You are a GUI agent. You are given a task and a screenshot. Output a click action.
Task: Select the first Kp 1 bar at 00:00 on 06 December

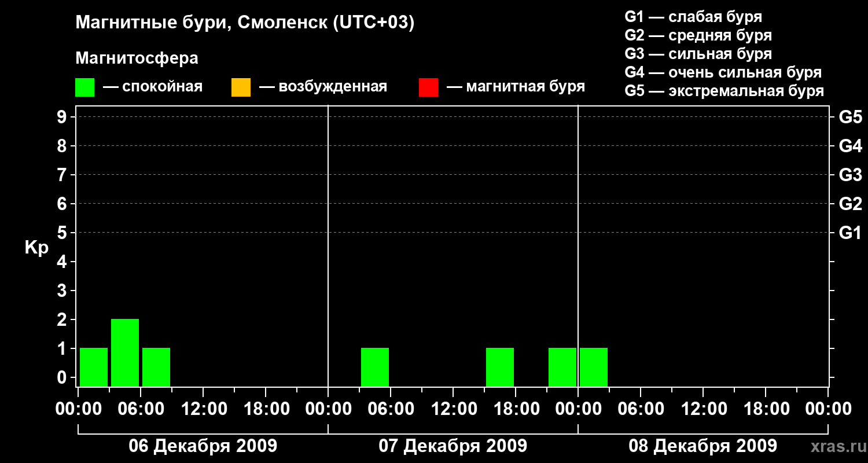94,367
